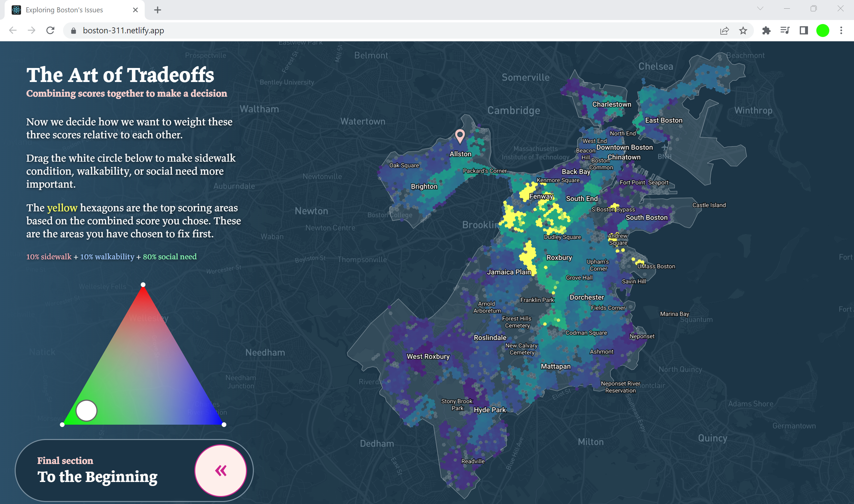Select the Exploring Boston's Issues tab
This screenshot has width=854, height=504.
point(65,10)
